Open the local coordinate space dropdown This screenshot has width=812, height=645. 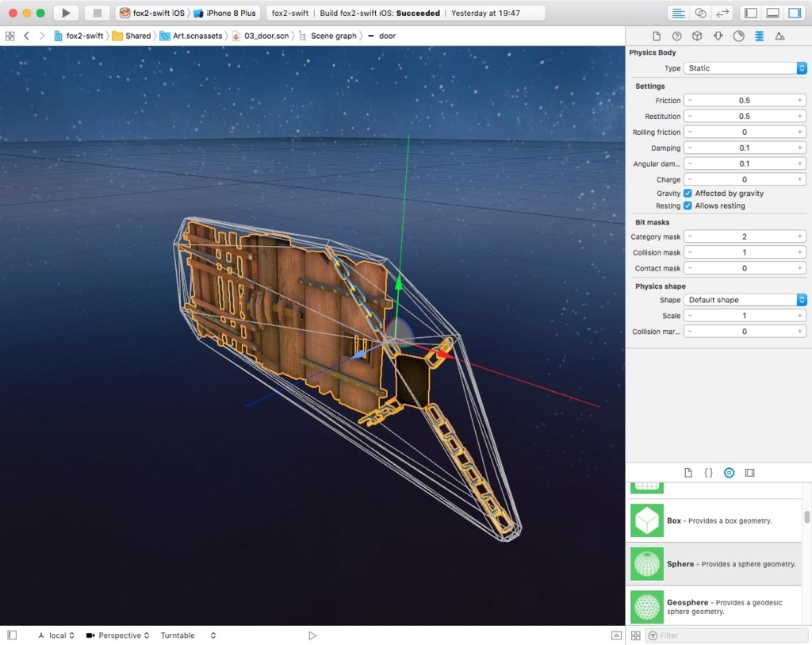click(56, 635)
